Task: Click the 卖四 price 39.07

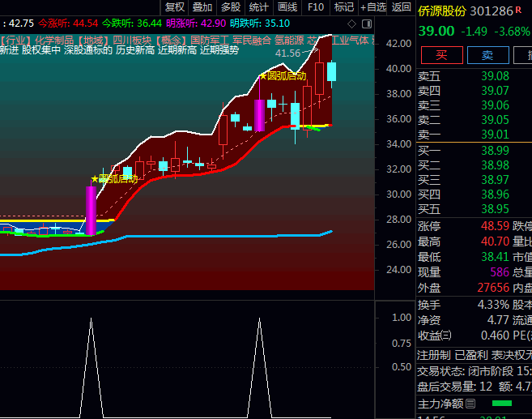Action: point(495,91)
